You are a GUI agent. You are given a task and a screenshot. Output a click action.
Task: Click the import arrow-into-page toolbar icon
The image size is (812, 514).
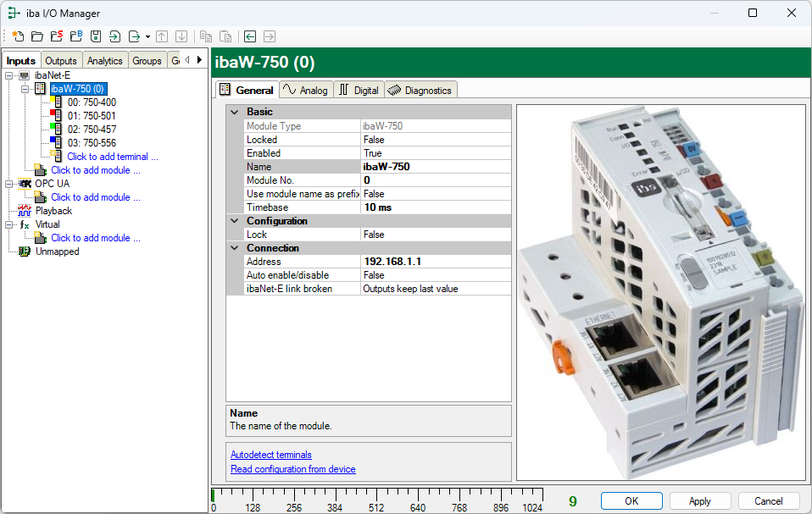click(x=115, y=36)
